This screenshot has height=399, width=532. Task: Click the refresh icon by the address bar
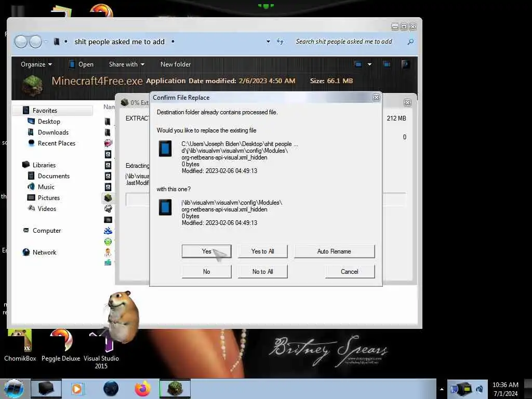coord(280,42)
